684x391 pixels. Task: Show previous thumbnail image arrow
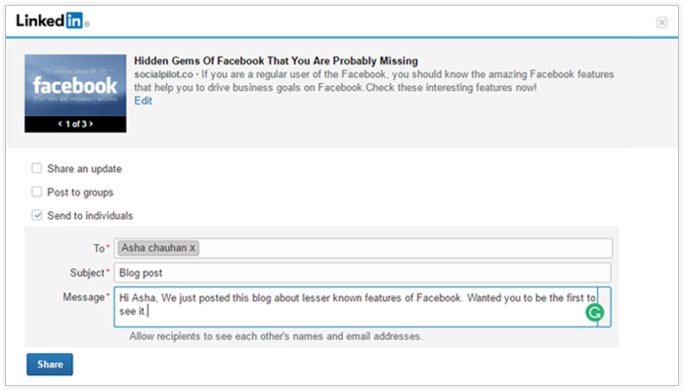pyautogui.click(x=60, y=124)
